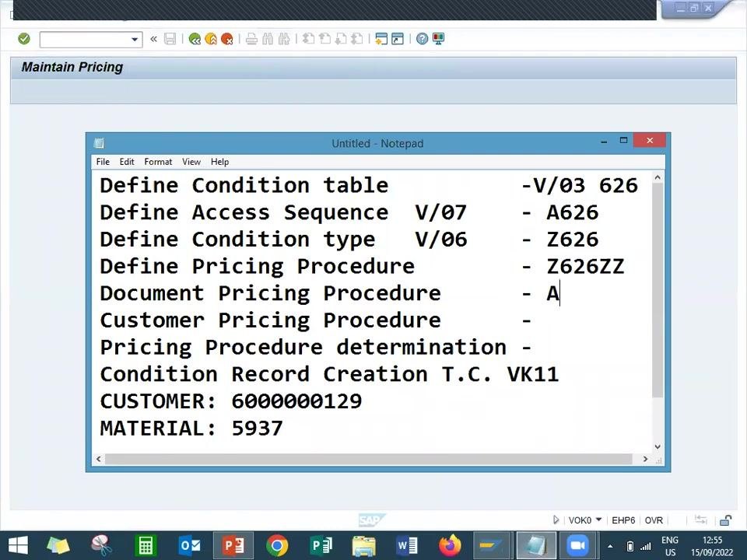The image size is (747, 560).
Task: Click the Notepad horizontal scrollbar thumb
Action: click(x=368, y=459)
